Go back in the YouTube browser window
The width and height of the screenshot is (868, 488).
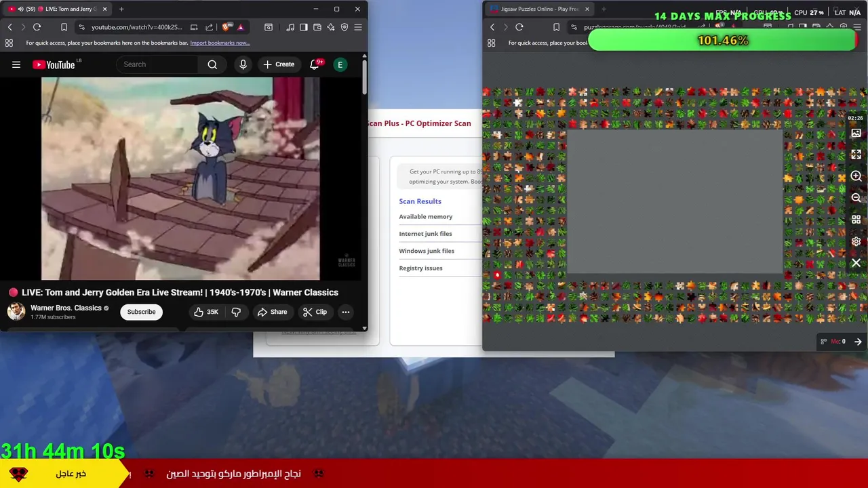coord(9,27)
